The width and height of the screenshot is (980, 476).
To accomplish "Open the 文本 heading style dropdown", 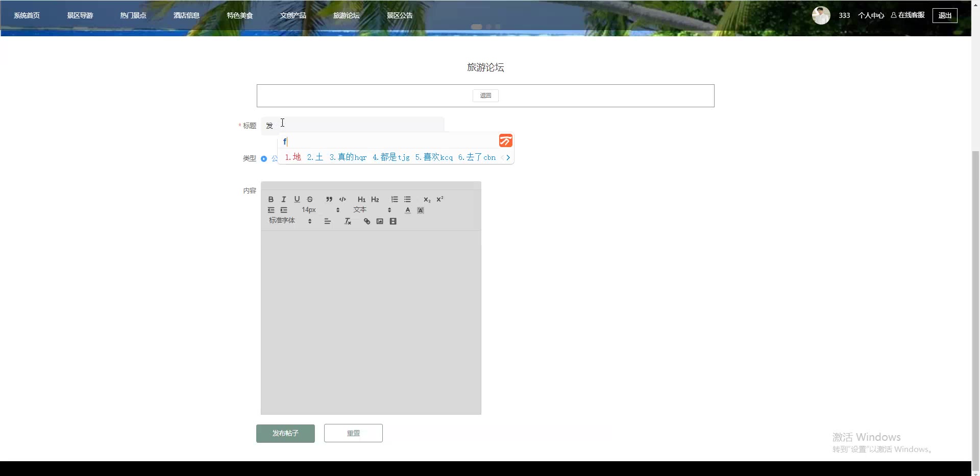I will (x=372, y=210).
